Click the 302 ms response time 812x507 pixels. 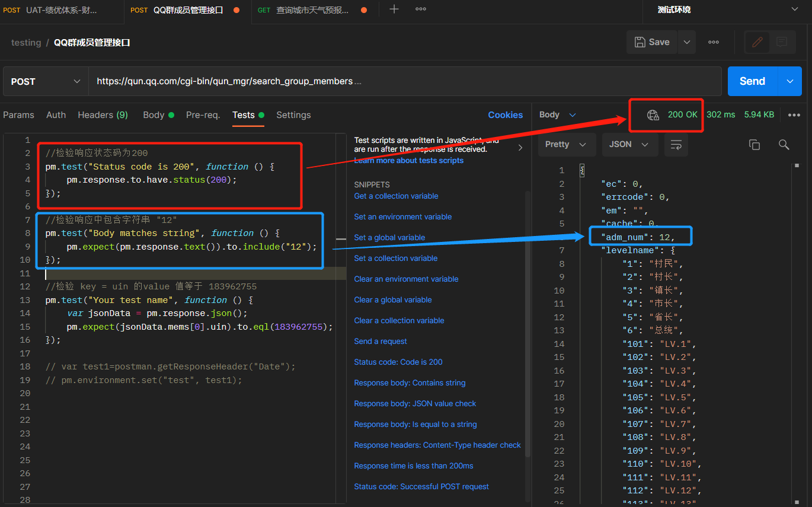[721, 115]
